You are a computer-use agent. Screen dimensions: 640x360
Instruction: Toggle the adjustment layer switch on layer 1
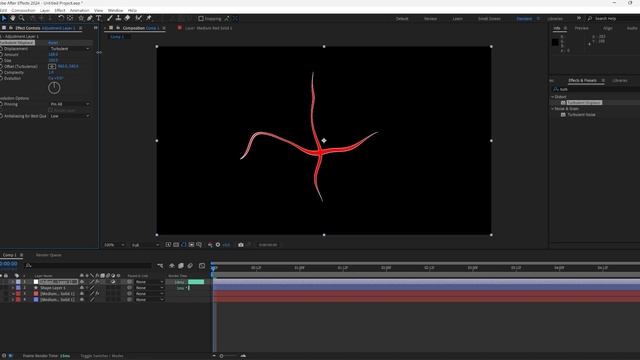pos(113,282)
